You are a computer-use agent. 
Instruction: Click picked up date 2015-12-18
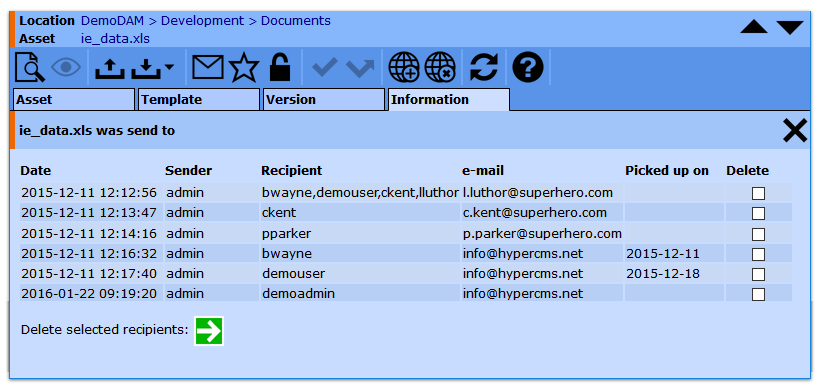pyautogui.click(x=663, y=273)
